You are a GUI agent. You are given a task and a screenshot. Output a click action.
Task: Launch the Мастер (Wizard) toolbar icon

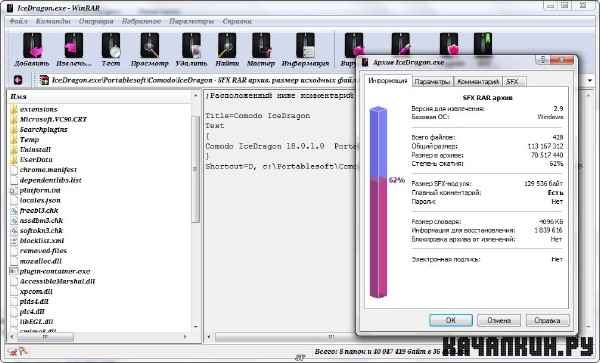point(261,50)
